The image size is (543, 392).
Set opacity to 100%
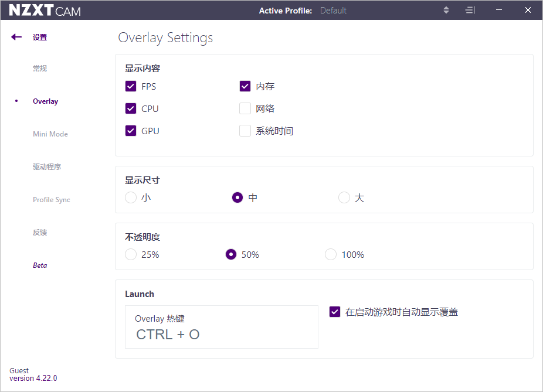pyautogui.click(x=331, y=254)
